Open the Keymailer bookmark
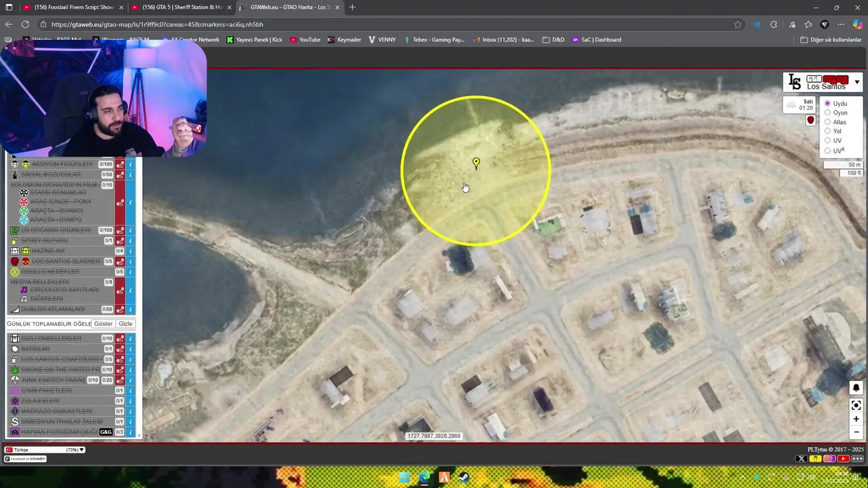 (x=344, y=40)
